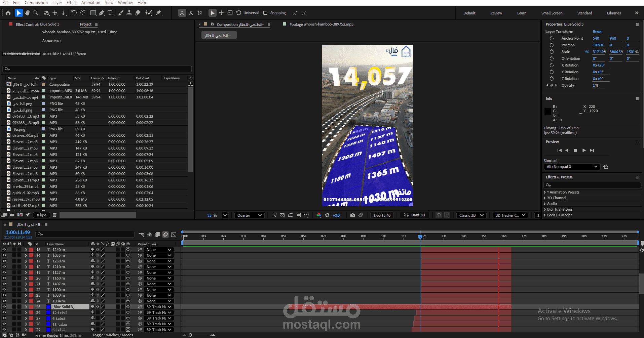Select the Rotation tool
The width and height of the screenshot is (644, 338).
[x=74, y=13]
